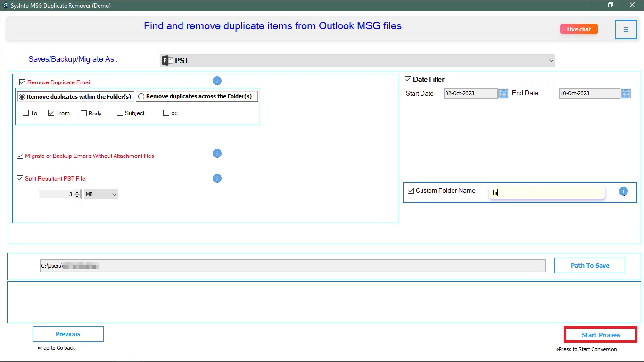644x362 pixels.
Task: Expand the Saves/Backup/Migrate As PST dropdown
Action: point(551,61)
